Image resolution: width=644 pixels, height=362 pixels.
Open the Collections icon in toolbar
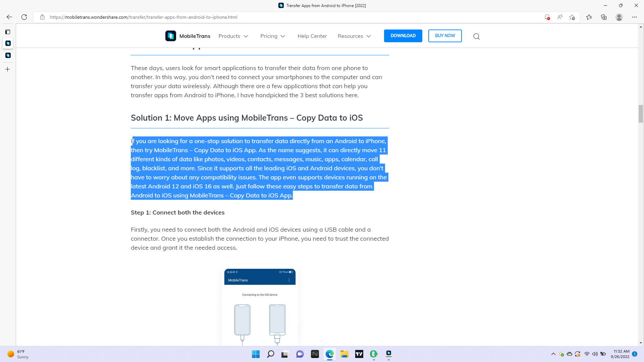(x=604, y=17)
